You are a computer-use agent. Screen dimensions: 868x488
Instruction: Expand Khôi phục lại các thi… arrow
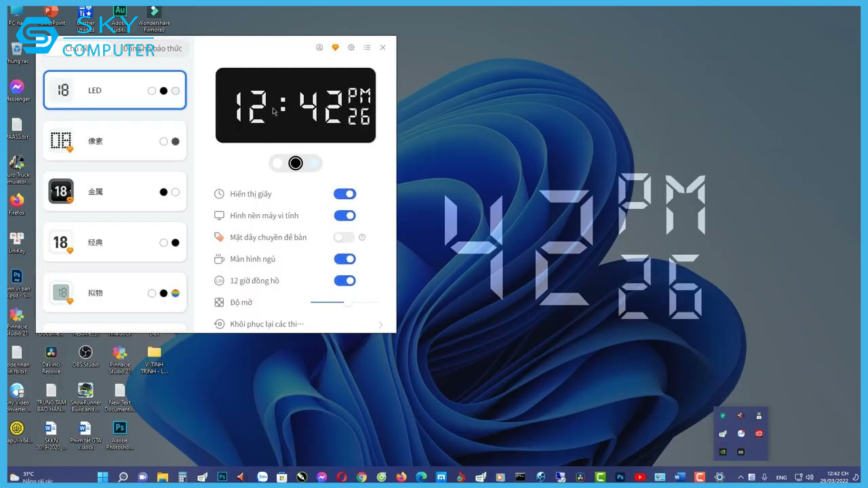[x=380, y=325]
